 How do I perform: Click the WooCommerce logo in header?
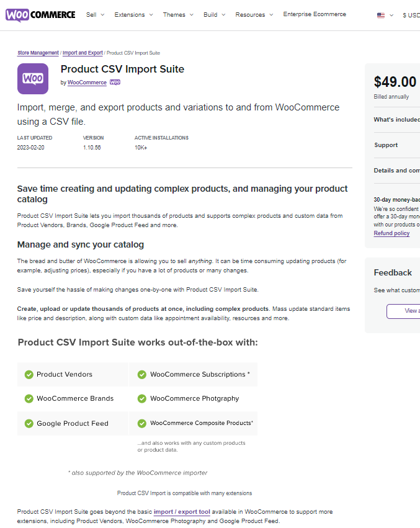point(40,15)
